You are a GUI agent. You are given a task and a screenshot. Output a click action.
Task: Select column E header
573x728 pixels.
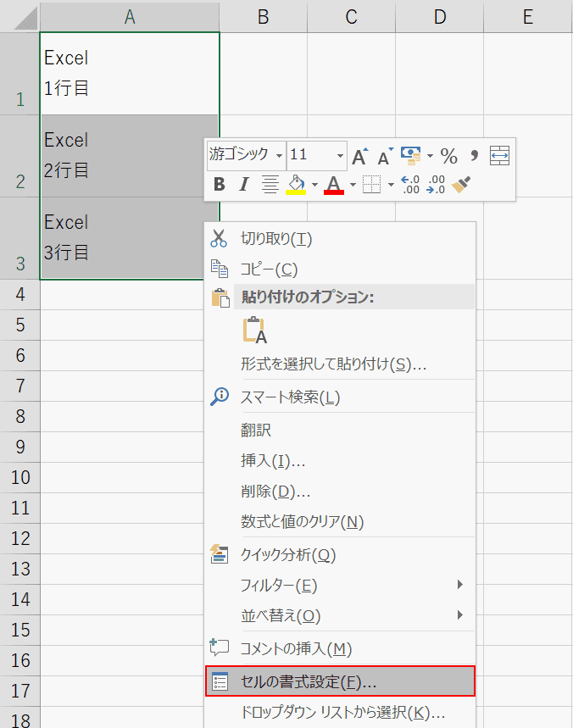pyautogui.click(x=528, y=17)
